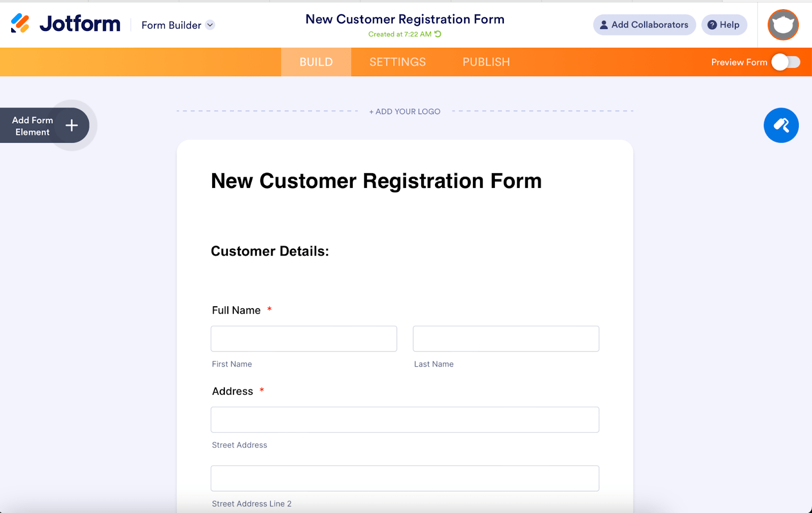Image resolution: width=812 pixels, height=513 pixels.
Task: Click the Add Form Element button
Action: pyautogui.click(x=45, y=125)
